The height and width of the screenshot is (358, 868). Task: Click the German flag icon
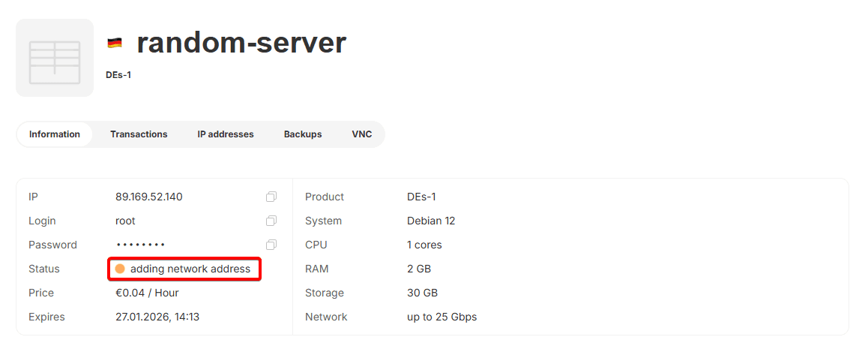click(x=115, y=44)
